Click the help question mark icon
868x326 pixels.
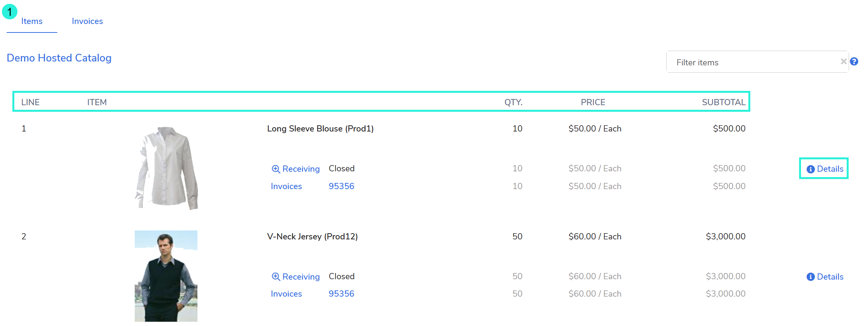854,61
